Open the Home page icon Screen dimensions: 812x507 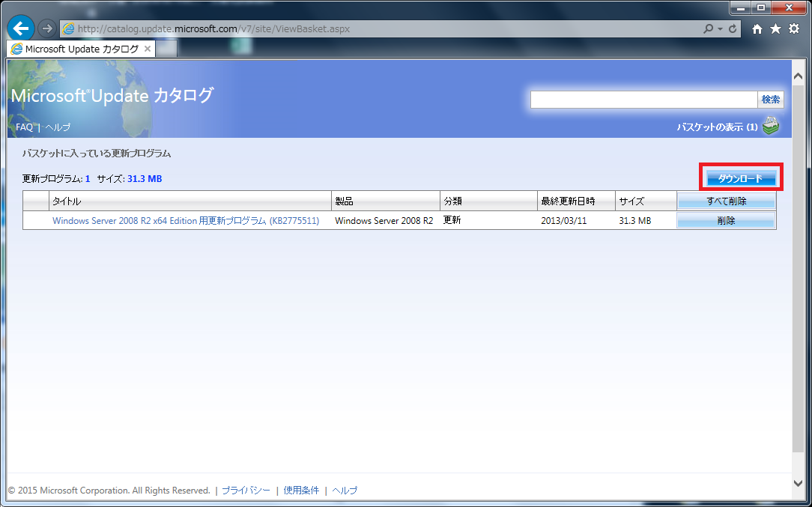click(757, 28)
